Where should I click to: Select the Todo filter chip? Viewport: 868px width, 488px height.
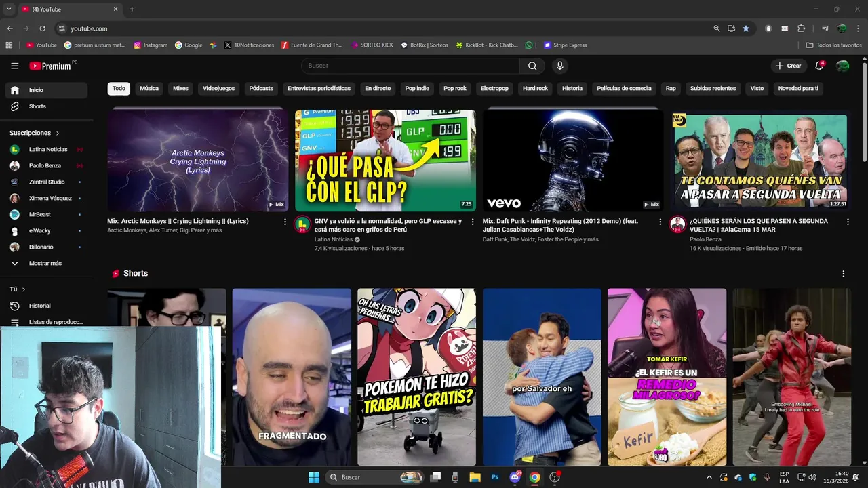[119, 88]
